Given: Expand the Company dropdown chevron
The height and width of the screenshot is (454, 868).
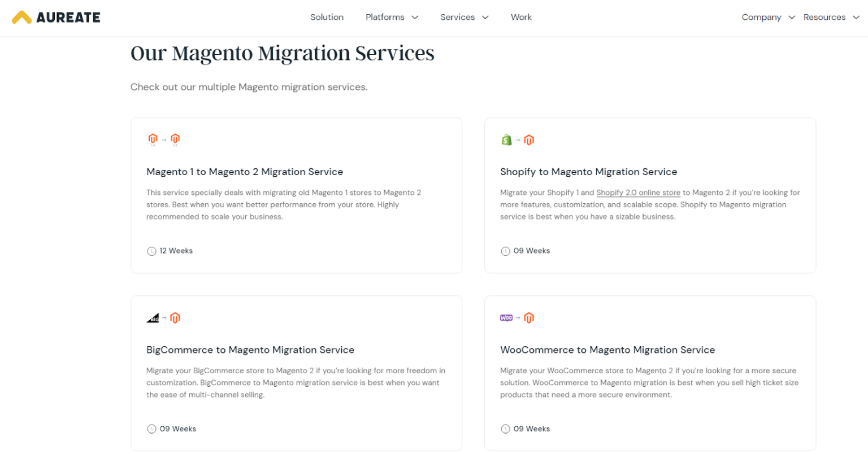Looking at the screenshot, I should tap(792, 18).
